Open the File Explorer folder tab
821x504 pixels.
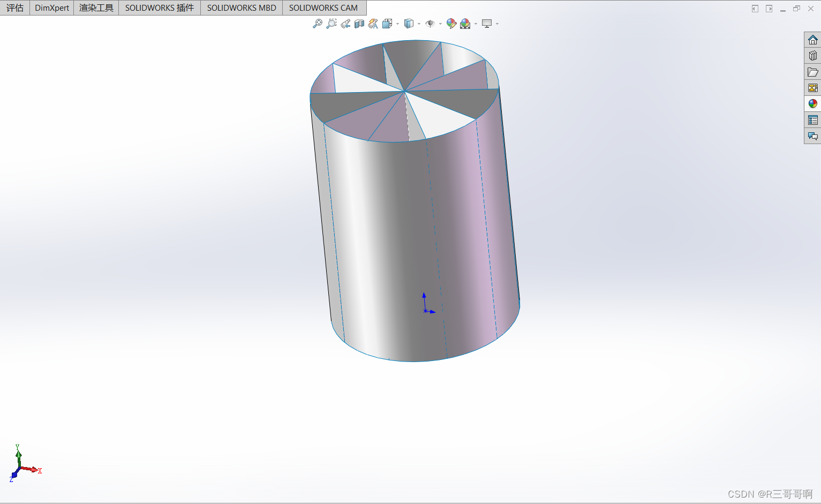click(812, 72)
